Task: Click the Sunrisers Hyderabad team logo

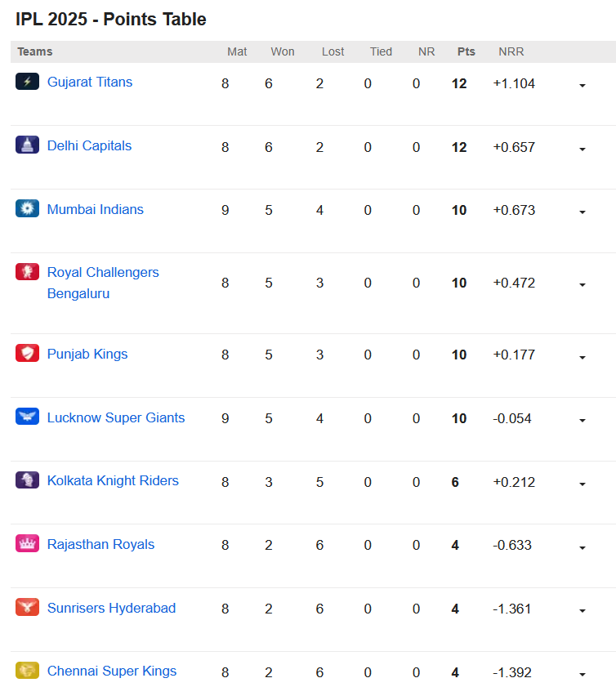Action: tap(27, 607)
